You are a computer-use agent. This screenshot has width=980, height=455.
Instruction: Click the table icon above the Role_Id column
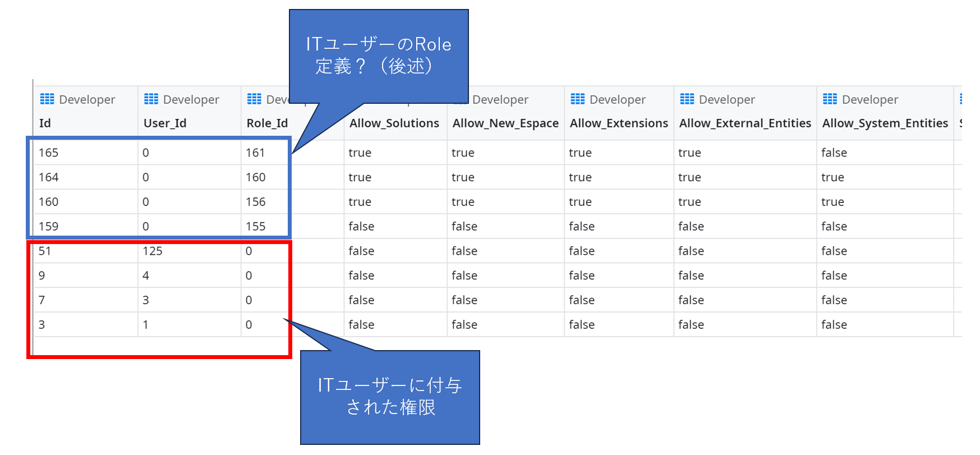point(254,99)
